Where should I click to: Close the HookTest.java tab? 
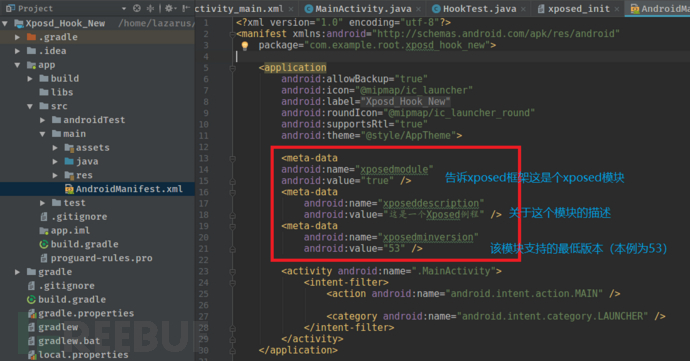pos(523,9)
